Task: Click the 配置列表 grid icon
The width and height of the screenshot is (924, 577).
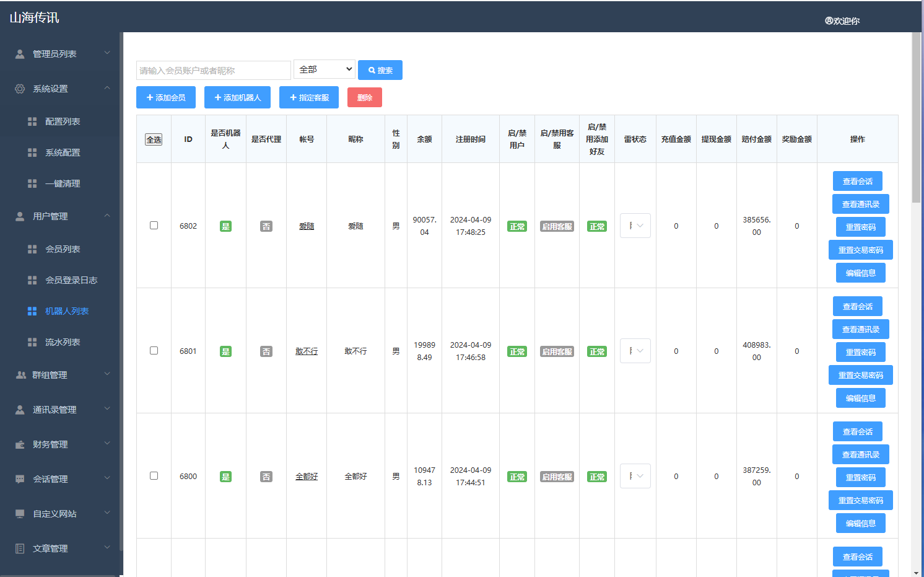Action: (x=32, y=121)
